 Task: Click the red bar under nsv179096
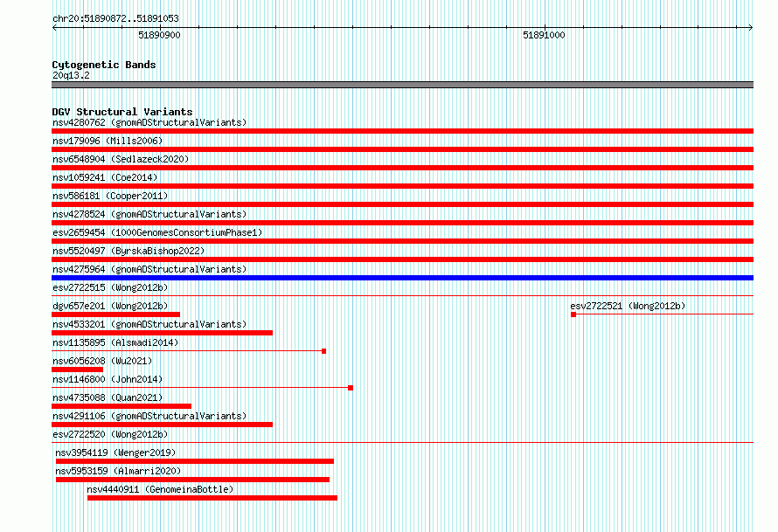click(402, 149)
